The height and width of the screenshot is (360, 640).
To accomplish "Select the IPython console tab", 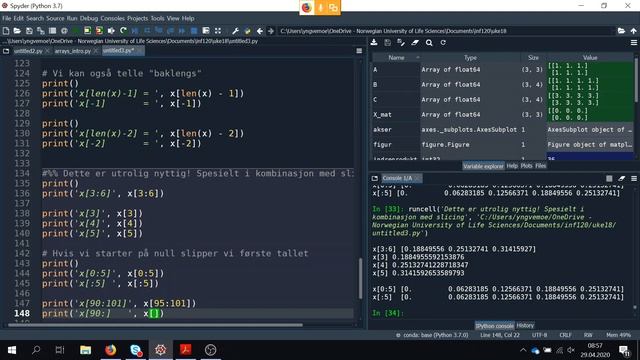I will click(x=494, y=326).
